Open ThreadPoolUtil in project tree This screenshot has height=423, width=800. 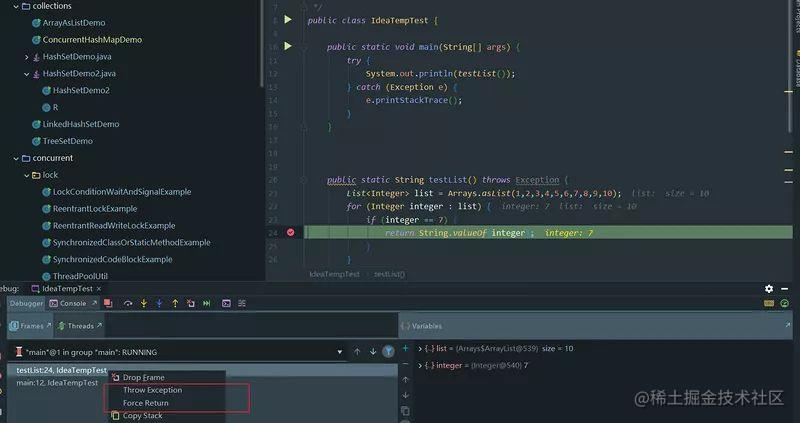(80, 276)
